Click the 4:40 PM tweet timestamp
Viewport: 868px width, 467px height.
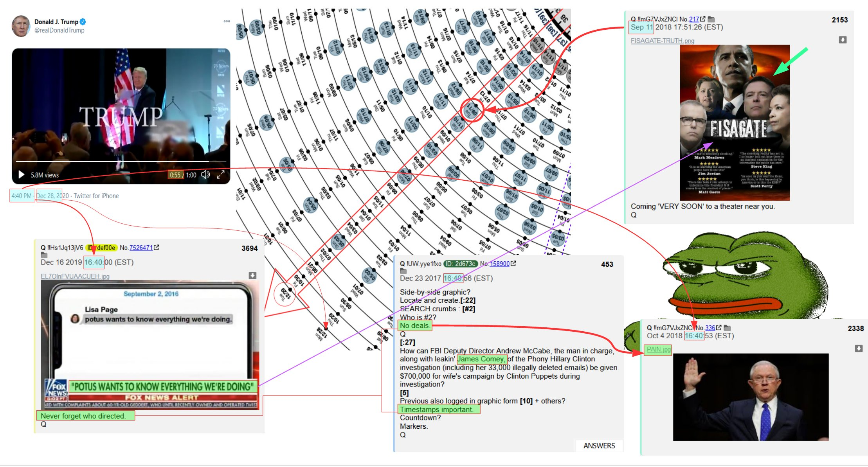(x=22, y=196)
